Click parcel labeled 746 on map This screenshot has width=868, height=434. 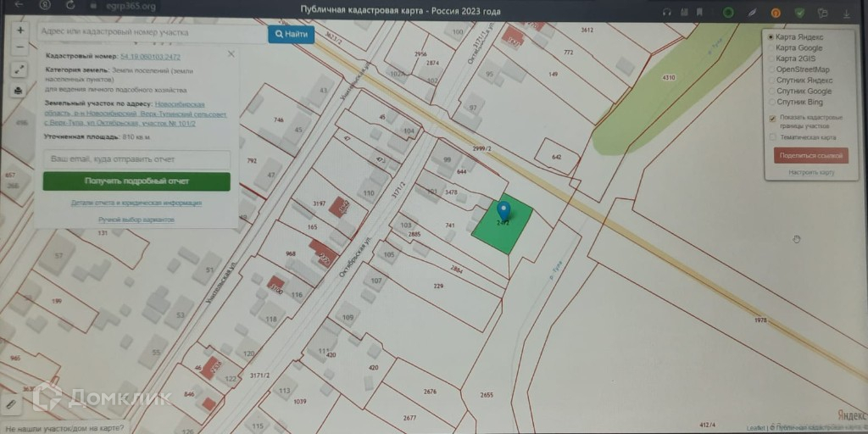click(x=278, y=120)
